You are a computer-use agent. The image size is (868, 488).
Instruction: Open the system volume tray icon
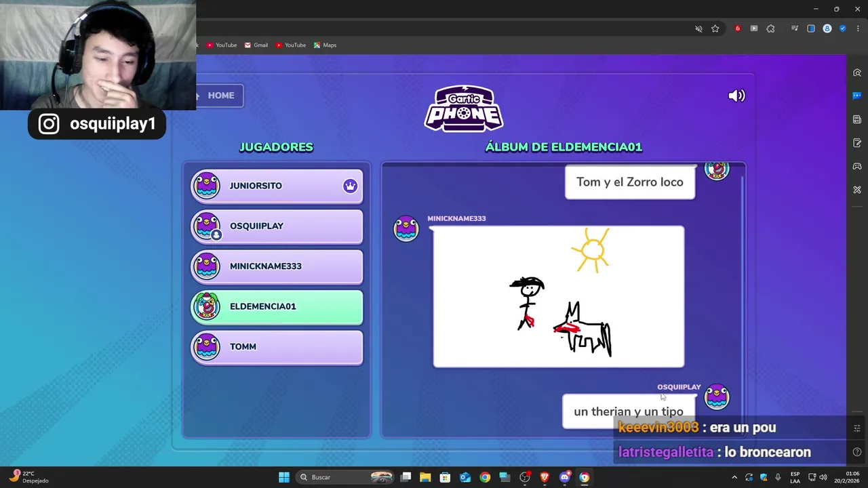tap(825, 477)
